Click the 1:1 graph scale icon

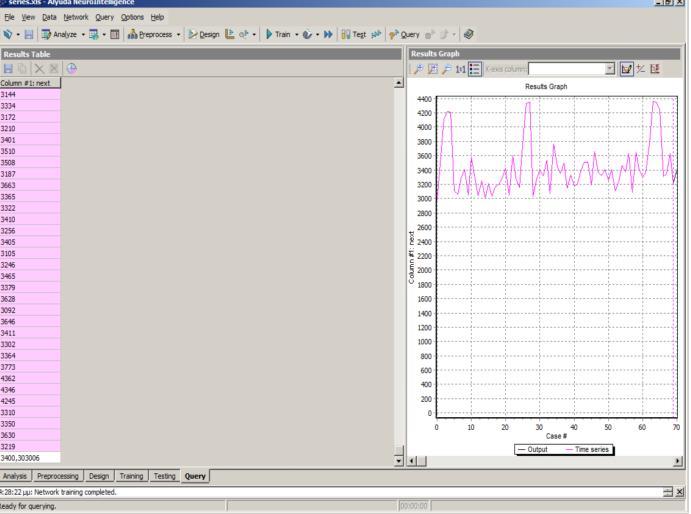coord(461,69)
